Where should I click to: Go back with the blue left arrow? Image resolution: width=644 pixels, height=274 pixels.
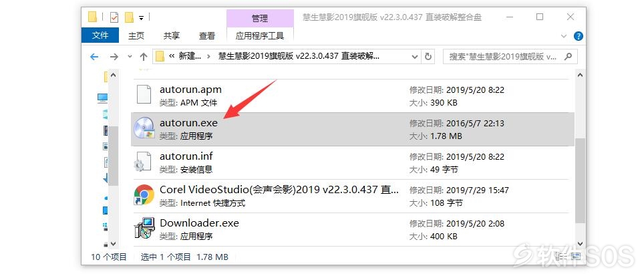click(x=94, y=57)
